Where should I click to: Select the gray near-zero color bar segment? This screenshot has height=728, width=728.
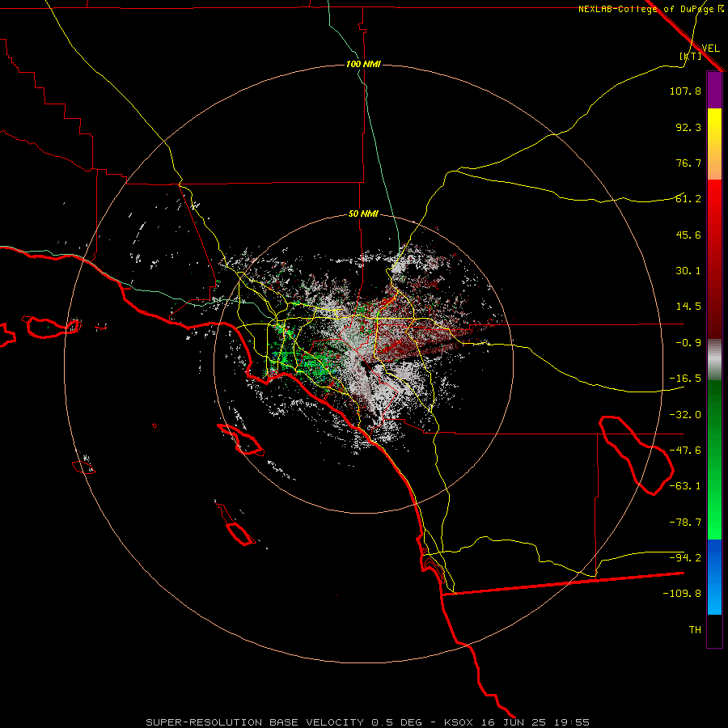714,360
